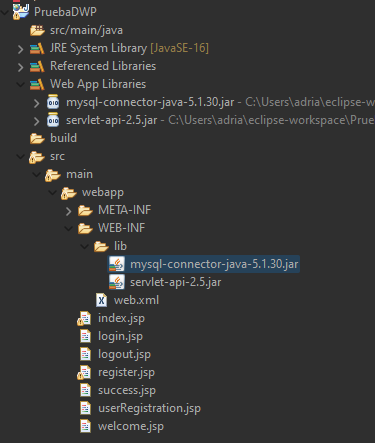Collapse the webapp folder node
Image resolution: width=375 pixels, height=443 pixels.
[53, 193]
